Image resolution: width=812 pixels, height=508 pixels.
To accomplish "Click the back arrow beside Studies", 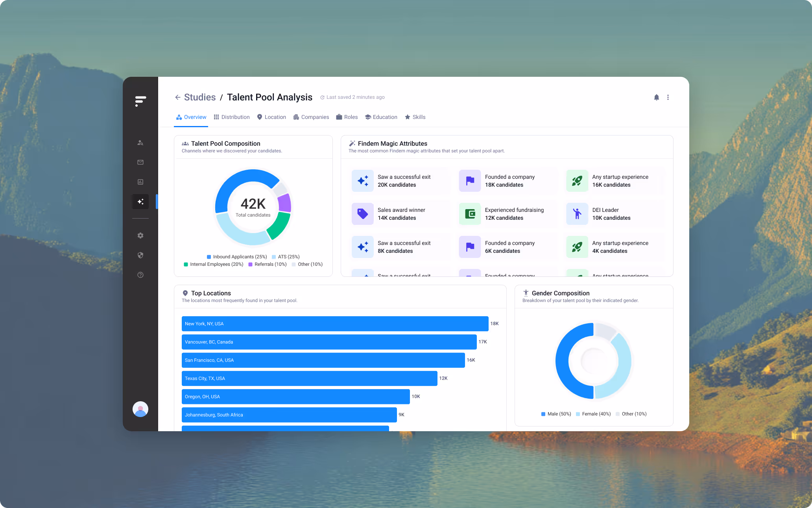I will (x=178, y=97).
